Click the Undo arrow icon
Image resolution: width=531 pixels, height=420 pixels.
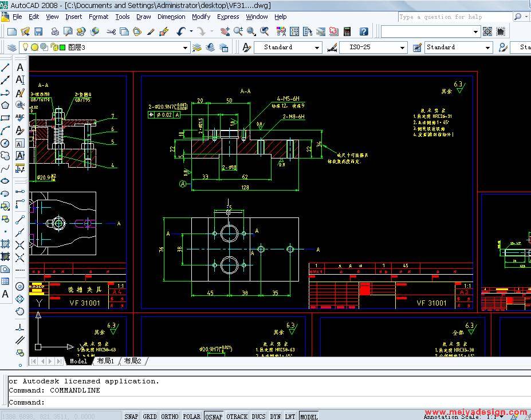click(x=181, y=31)
